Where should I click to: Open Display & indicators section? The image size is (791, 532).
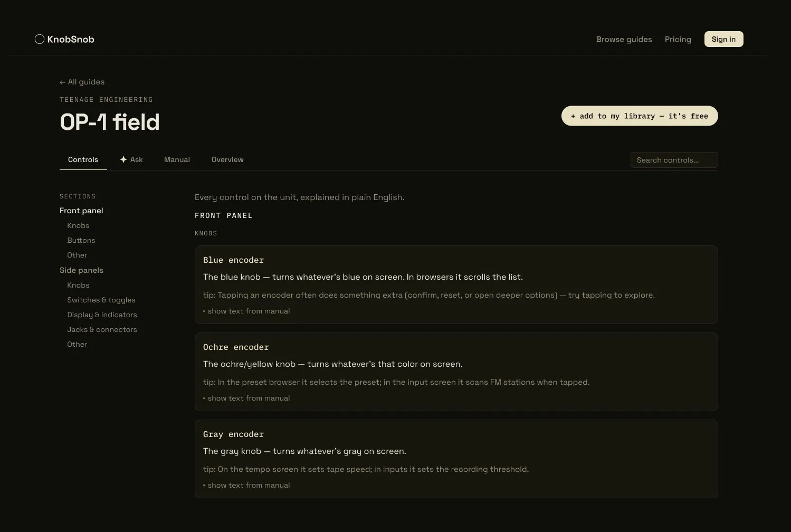102,315
